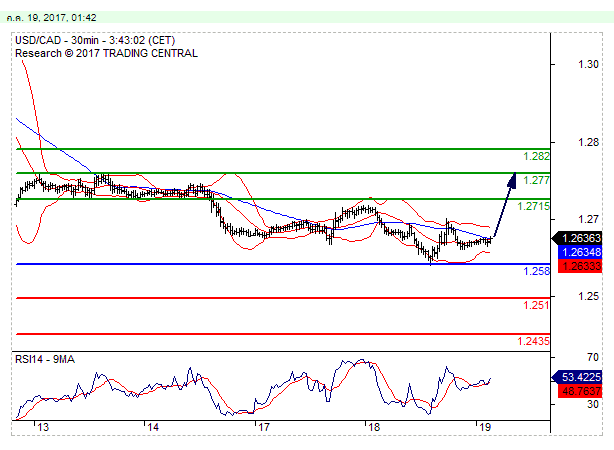Click the 1.25 price axis label
The image size is (614, 450).
click(588, 296)
